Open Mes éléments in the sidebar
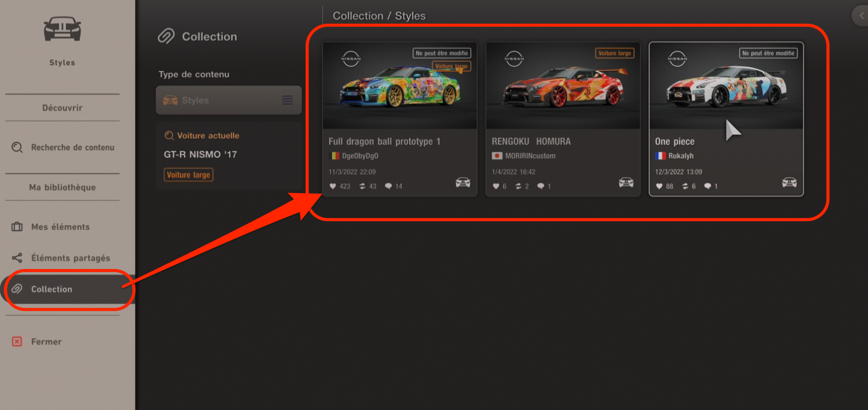This screenshot has height=410, width=868. [60, 227]
